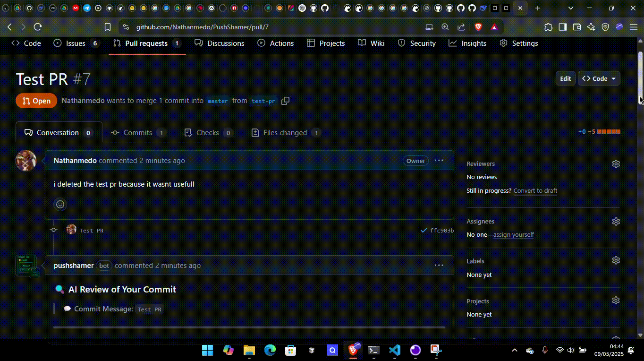Open Visual Studio Code from taskbar

tap(395, 350)
